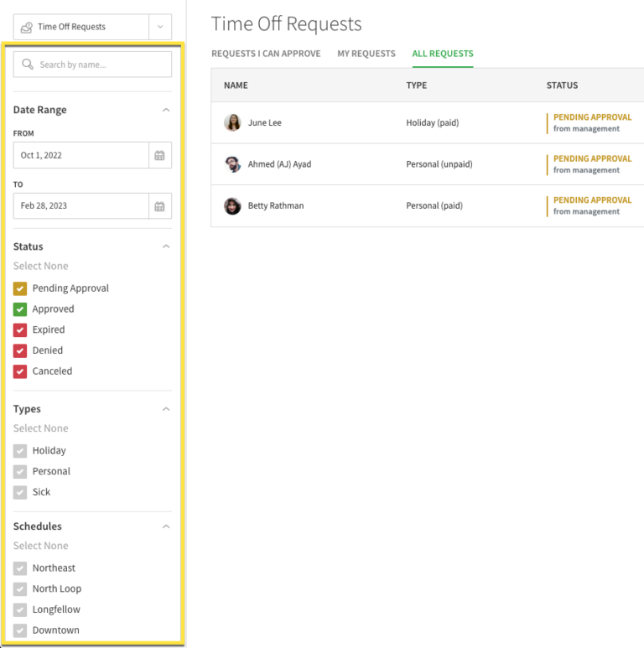Toggle the Longfellow schedule checkbox
Image resolution: width=644 pixels, height=648 pixels.
pos(20,609)
